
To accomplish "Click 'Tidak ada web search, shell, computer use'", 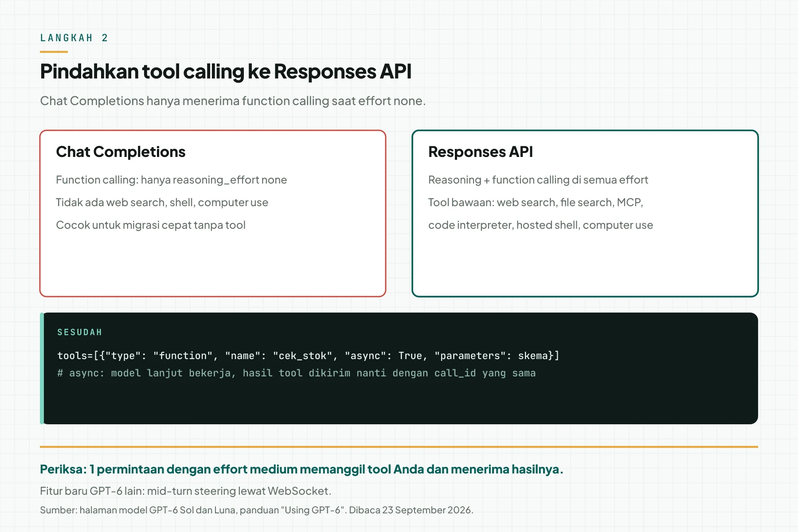I will pos(162,202).
